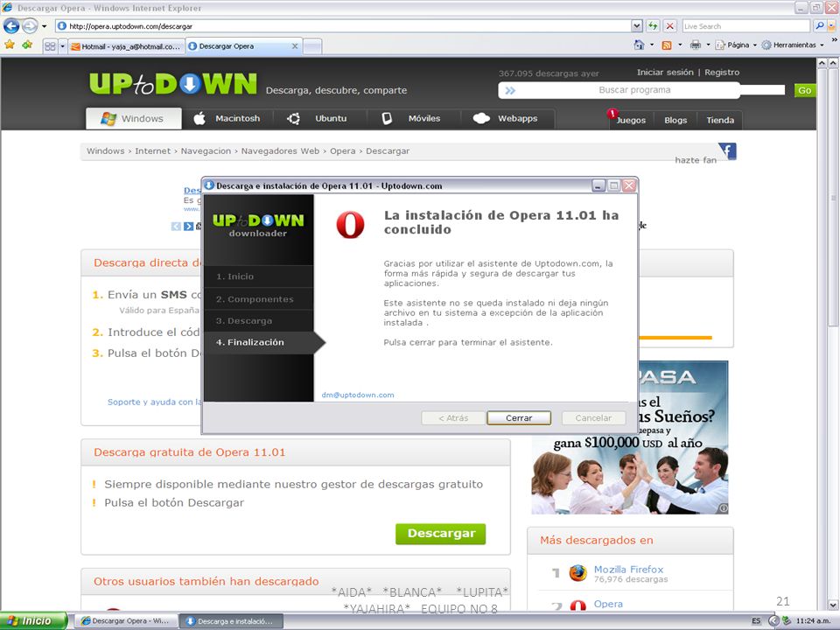Open the Página menu
Viewport: 840px width, 630px height.
(736, 45)
